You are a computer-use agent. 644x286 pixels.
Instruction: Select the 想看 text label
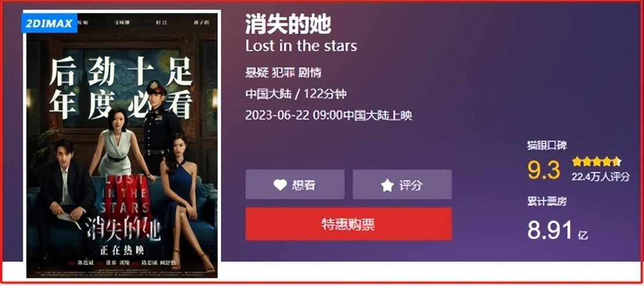[x=304, y=185]
